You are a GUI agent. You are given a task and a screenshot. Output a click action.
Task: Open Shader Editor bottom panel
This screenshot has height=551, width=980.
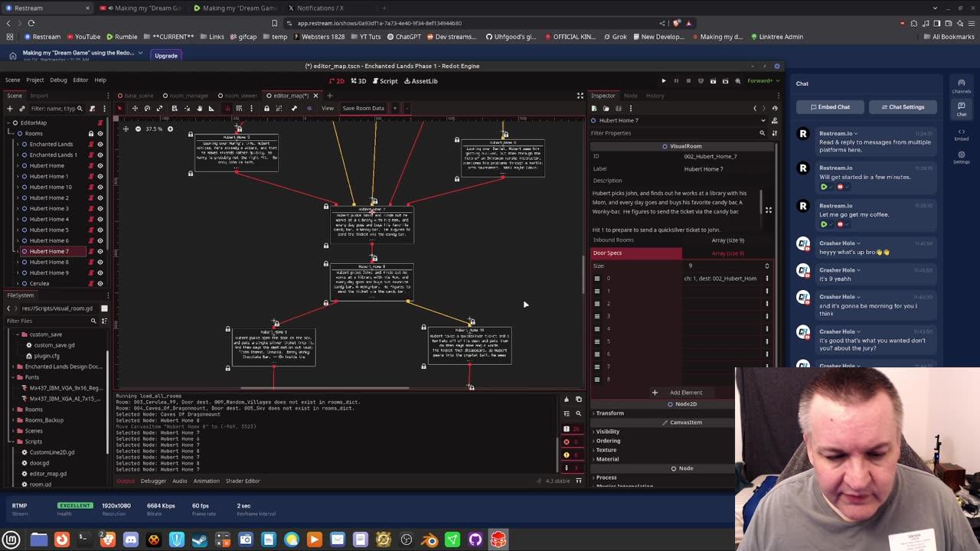(243, 481)
